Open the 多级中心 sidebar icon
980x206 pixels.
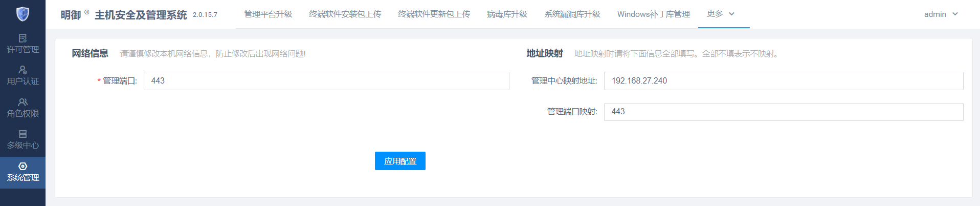click(x=23, y=134)
